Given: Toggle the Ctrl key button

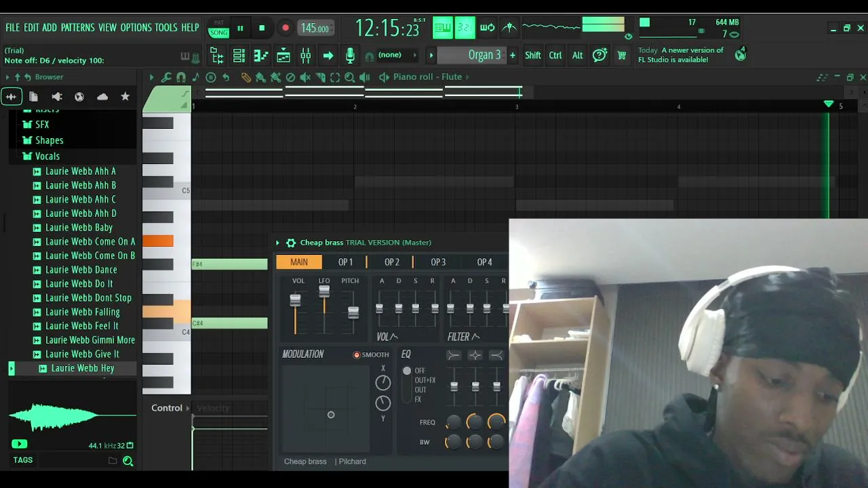Looking at the screenshot, I should click(555, 56).
